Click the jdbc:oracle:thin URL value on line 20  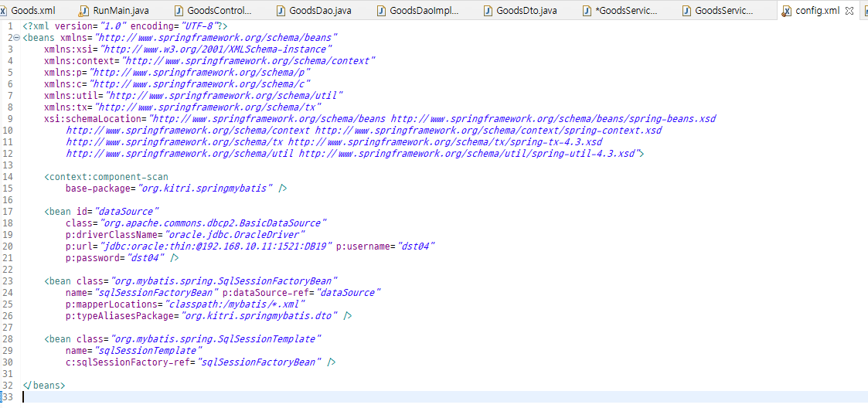click(216, 246)
